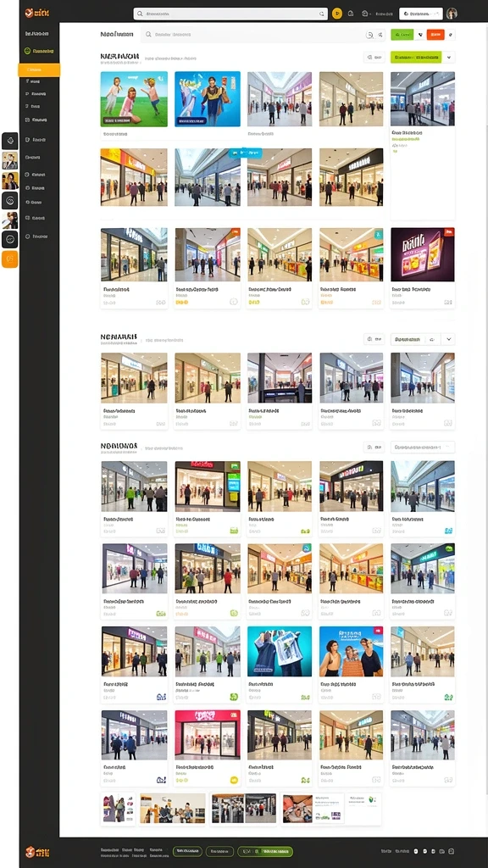Click the green-circle icon item in the dark sidebar
The width and height of the screenshot is (488, 868).
coord(39,51)
